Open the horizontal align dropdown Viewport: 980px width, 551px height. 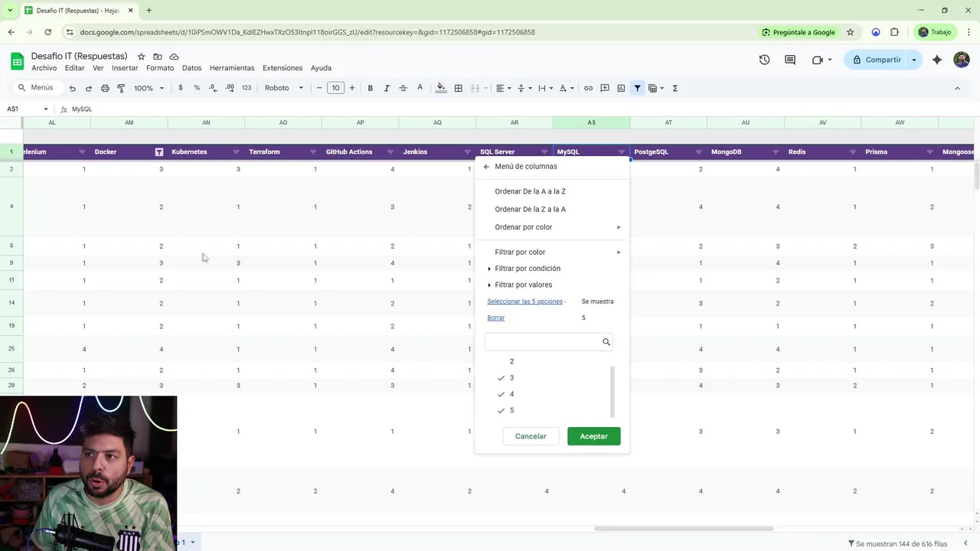click(502, 88)
